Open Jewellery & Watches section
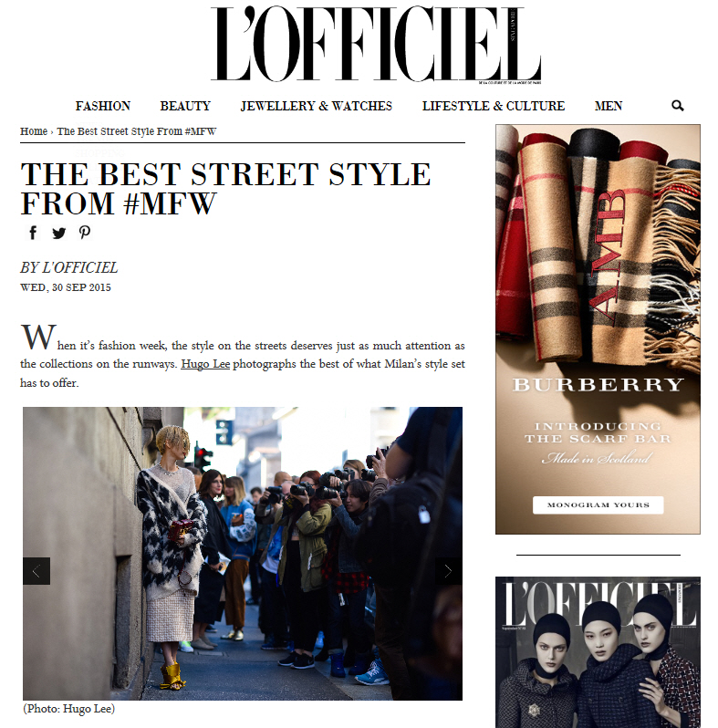The height and width of the screenshot is (728, 718). (317, 107)
